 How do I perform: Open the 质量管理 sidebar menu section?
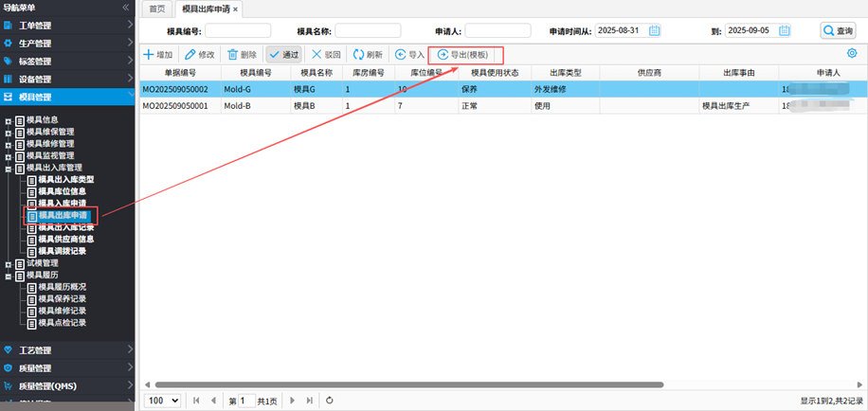pos(34,367)
